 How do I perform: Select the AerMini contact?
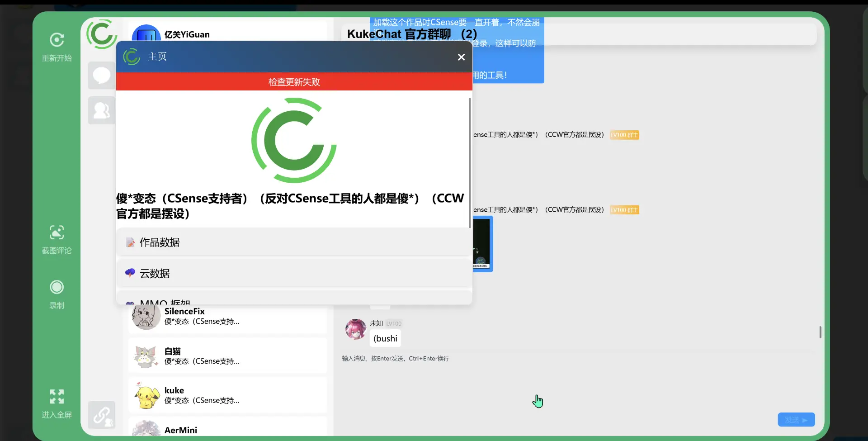click(x=227, y=427)
